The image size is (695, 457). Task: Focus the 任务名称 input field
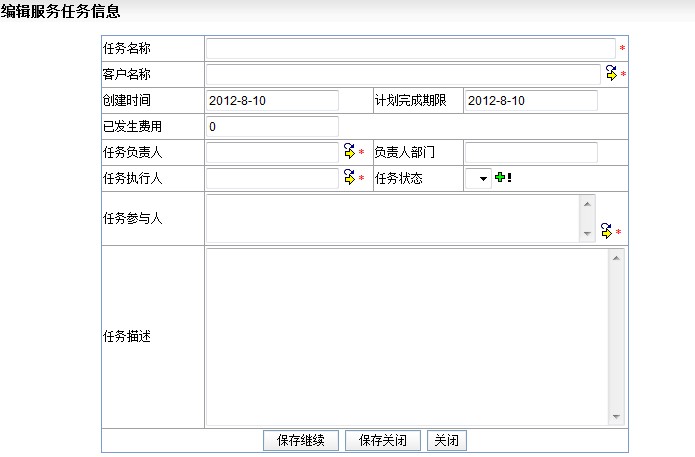coord(410,48)
